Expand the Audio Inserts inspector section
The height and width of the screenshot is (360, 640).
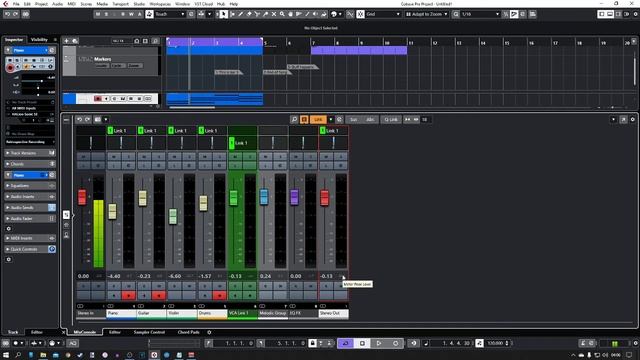tap(30, 197)
